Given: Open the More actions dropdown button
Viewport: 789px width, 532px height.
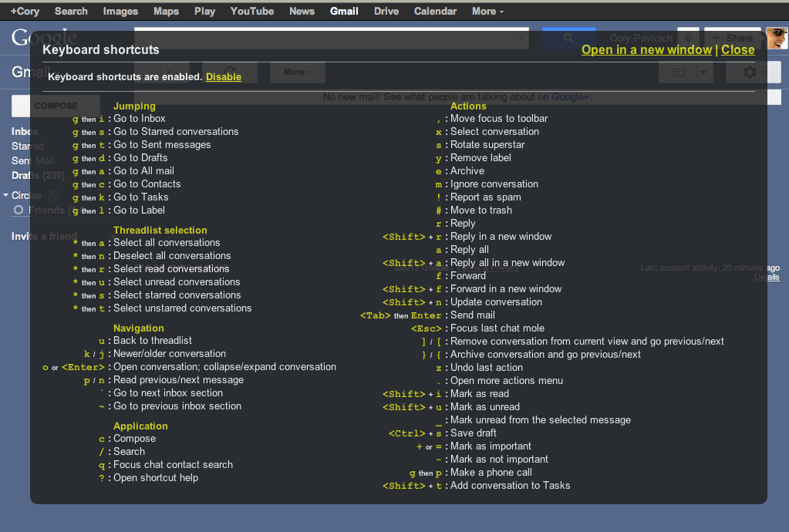Looking at the screenshot, I should [x=298, y=72].
